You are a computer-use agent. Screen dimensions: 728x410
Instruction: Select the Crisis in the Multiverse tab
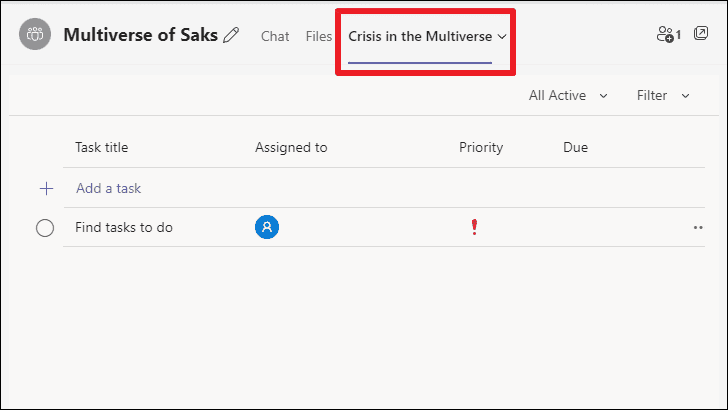click(x=420, y=36)
